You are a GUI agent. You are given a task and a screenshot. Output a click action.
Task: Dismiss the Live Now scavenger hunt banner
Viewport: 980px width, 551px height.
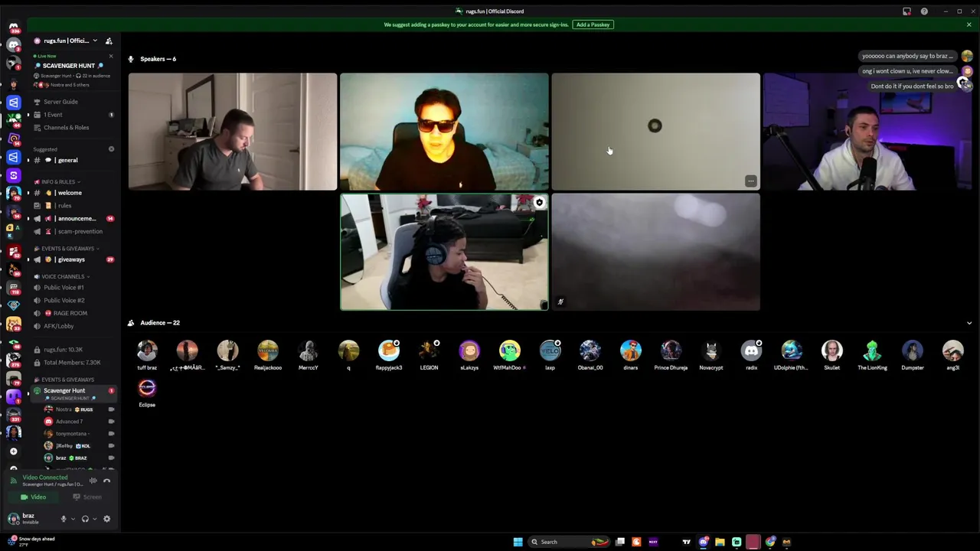coord(110,56)
